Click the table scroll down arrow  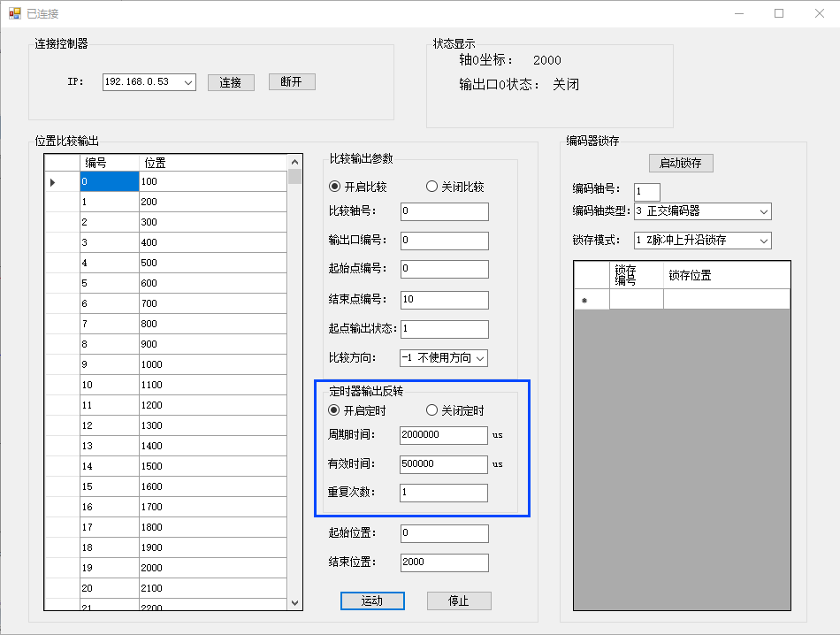coord(294,603)
